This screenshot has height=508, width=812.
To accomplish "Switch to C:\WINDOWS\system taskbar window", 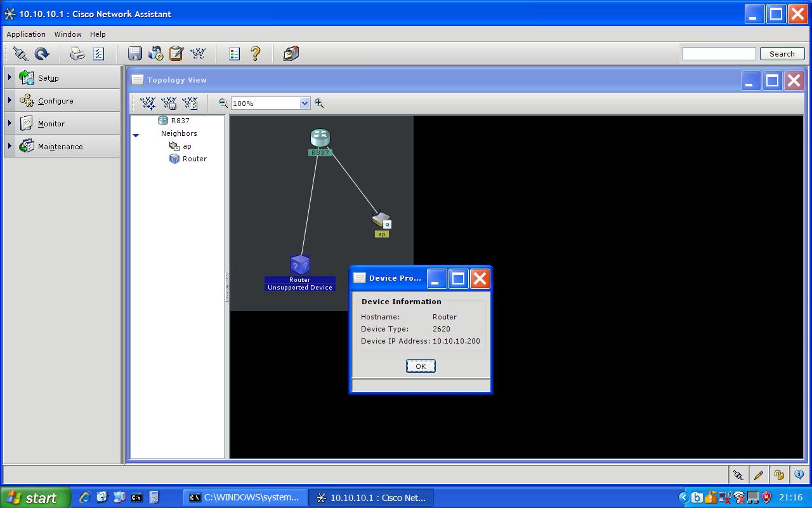I will pos(246,498).
